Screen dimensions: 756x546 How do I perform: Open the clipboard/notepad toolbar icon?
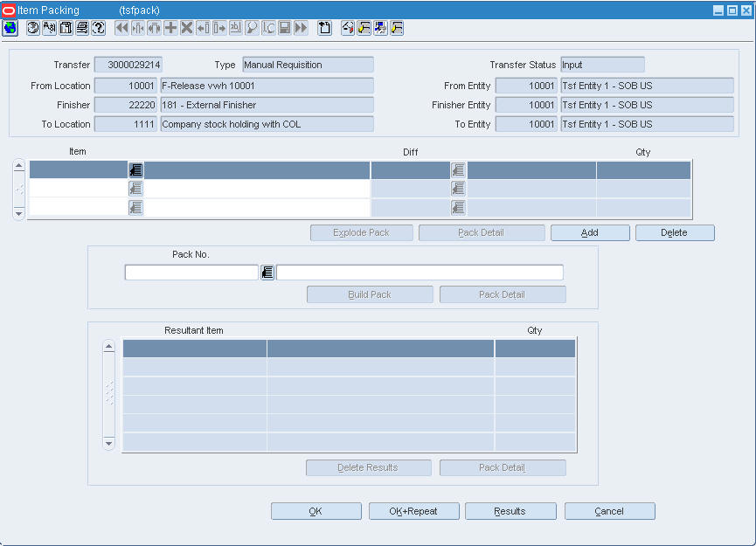click(x=65, y=27)
